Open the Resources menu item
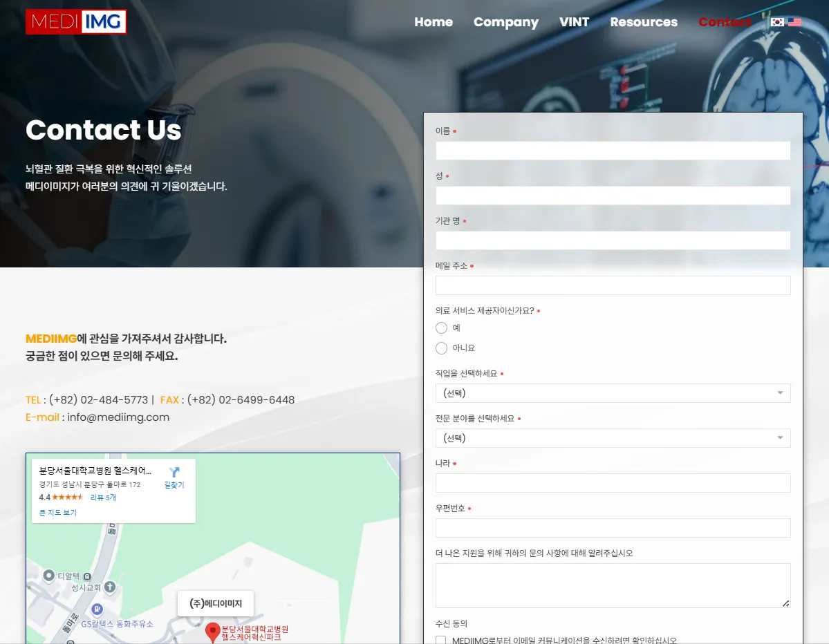Viewport: 829px width, 644px height. click(644, 22)
